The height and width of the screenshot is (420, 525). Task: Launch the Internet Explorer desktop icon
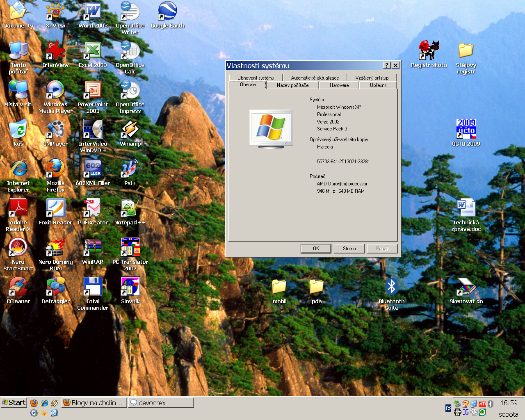[18, 176]
